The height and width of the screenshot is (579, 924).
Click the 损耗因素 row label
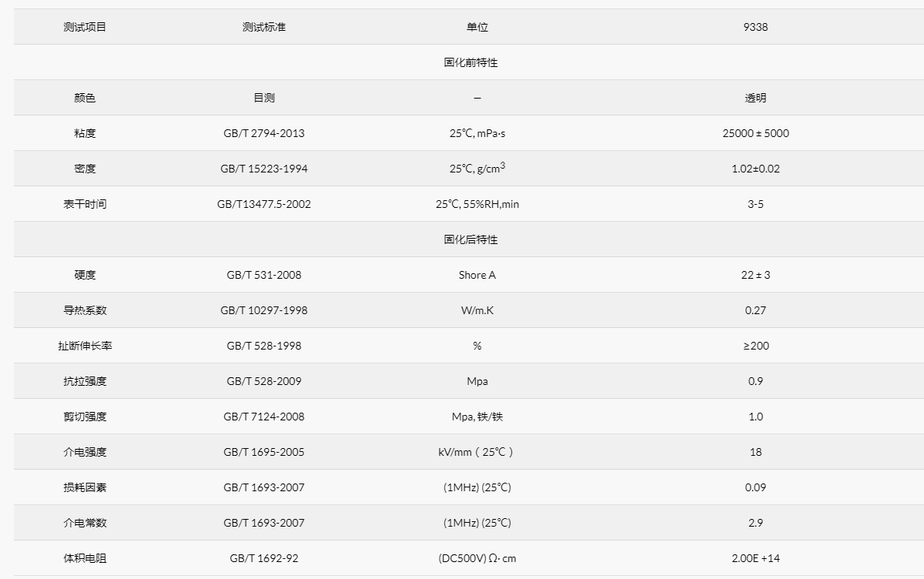[x=85, y=487]
